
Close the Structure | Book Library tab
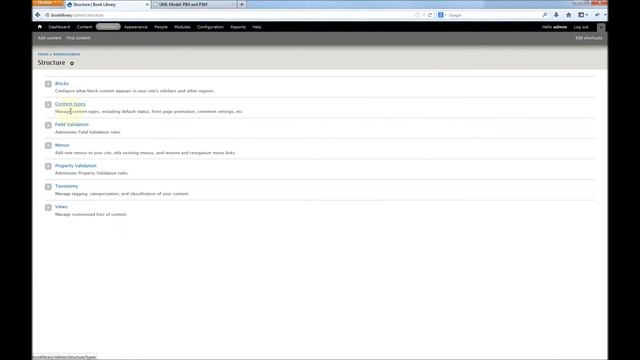tap(147, 4)
